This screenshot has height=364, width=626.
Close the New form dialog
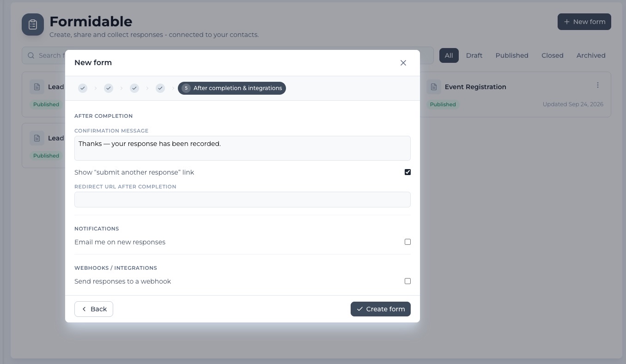403,63
